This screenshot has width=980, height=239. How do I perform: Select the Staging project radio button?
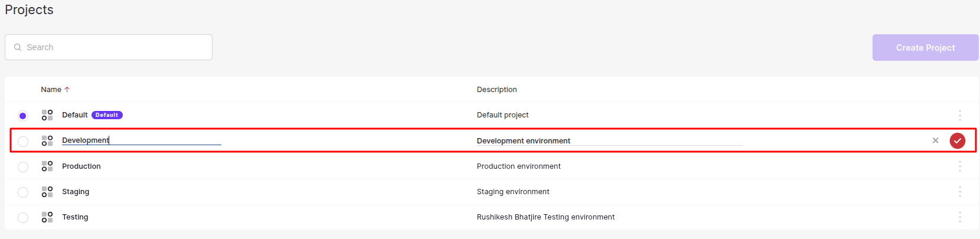[23, 192]
